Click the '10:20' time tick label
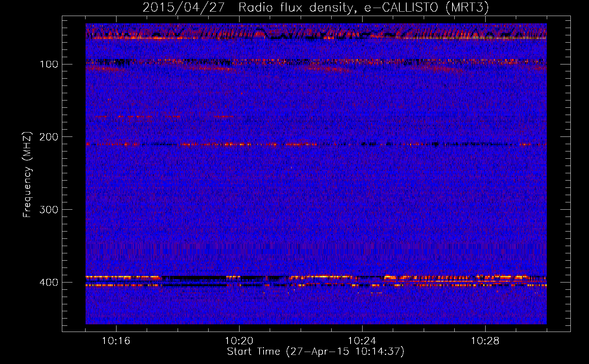589x364 pixels. (239, 341)
